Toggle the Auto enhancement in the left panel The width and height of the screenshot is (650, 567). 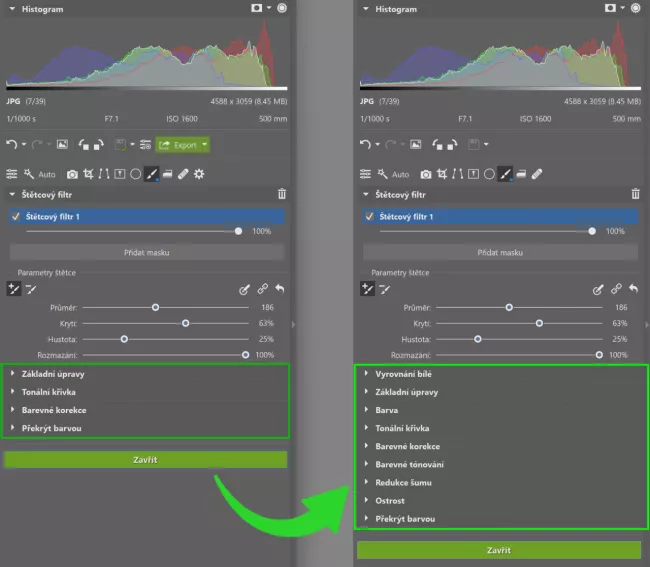click(40, 174)
